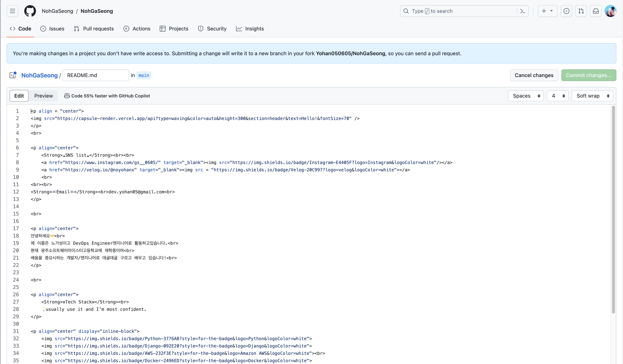Open the command palette icon
Viewport: 623px width, 364px height.
523,11
